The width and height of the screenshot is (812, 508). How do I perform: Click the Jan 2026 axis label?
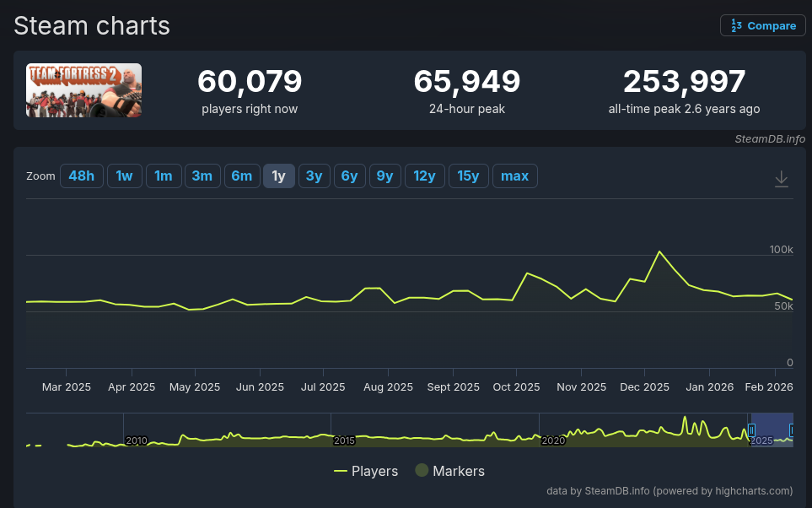(x=709, y=387)
